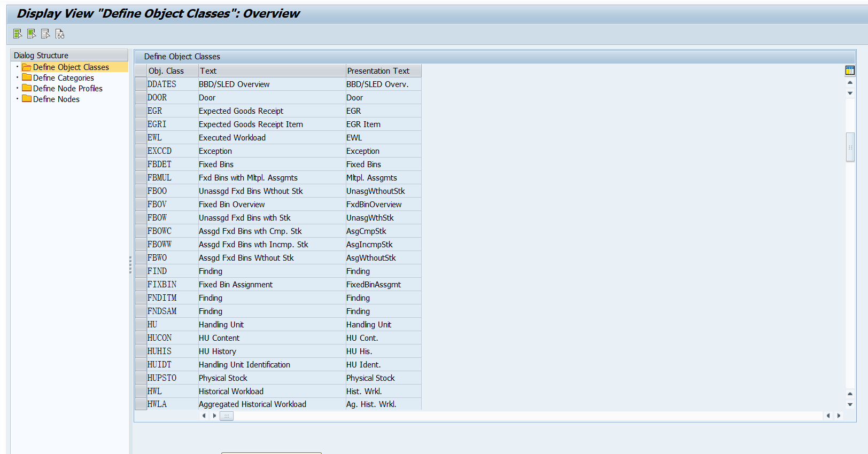Viewport: 868px width, 454px height.
Task: Click the vertical scrollbar thumb
Action: (850, 147)
